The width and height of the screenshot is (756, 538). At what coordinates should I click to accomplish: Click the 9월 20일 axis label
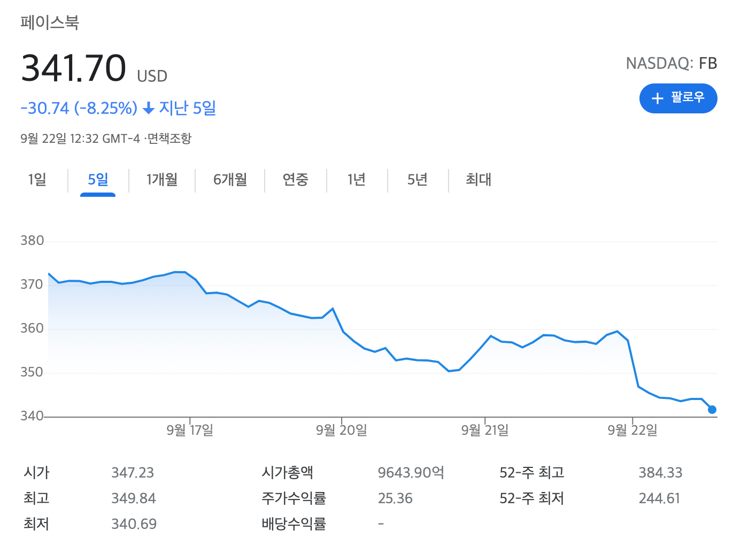[342, 430]
